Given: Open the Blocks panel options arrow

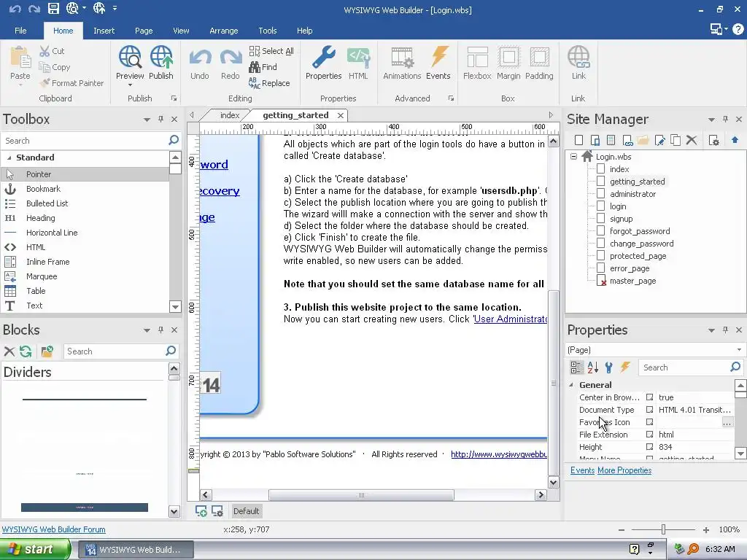Looking at the screenshot, I should 147,330.
